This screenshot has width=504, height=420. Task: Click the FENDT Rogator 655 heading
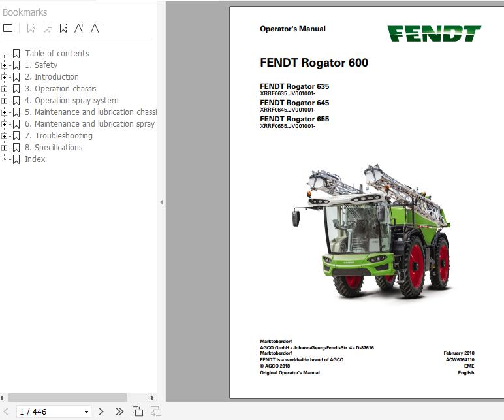click(x=294, y=119)
